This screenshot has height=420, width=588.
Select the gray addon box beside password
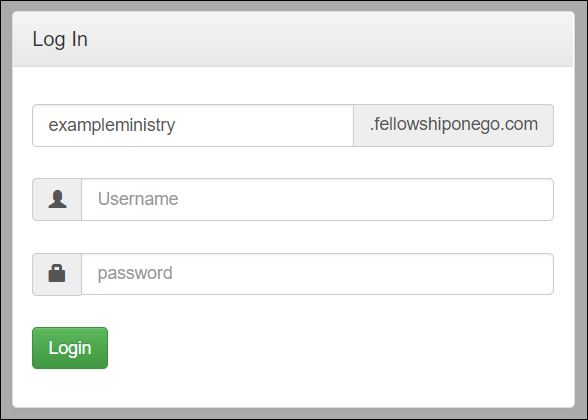[x=57, y=274]
